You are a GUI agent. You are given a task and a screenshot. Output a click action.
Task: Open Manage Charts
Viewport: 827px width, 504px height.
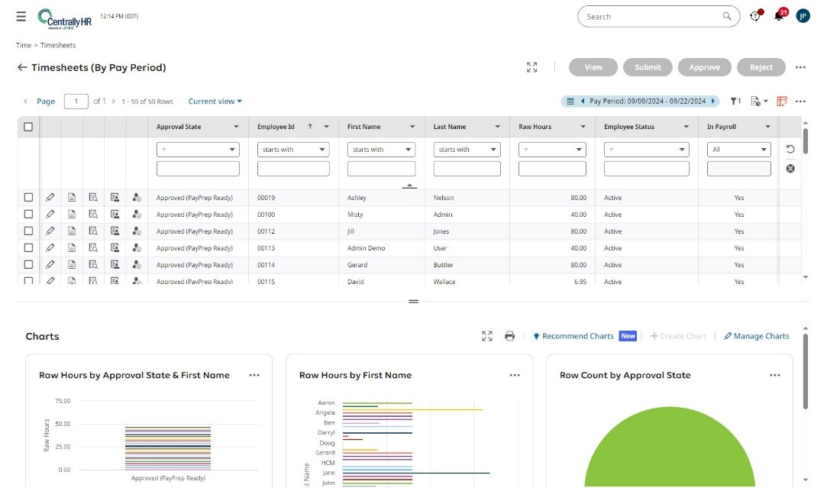pos(756,336)
